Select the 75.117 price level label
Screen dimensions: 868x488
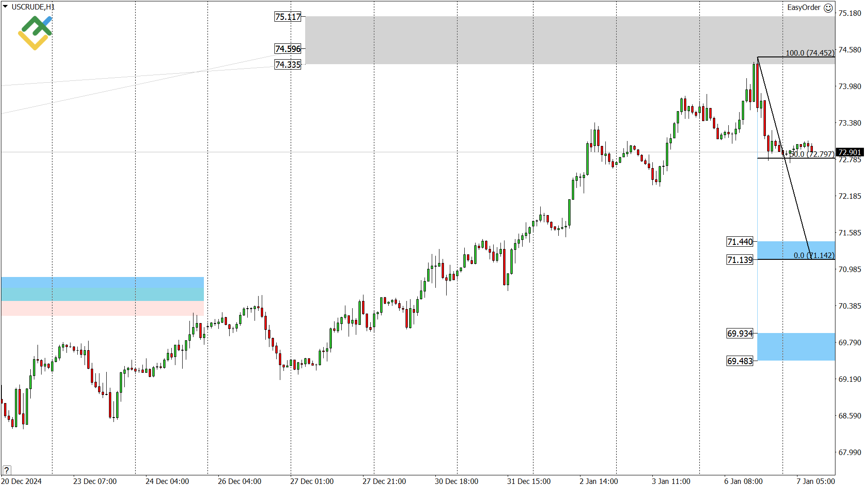[288, 17]
